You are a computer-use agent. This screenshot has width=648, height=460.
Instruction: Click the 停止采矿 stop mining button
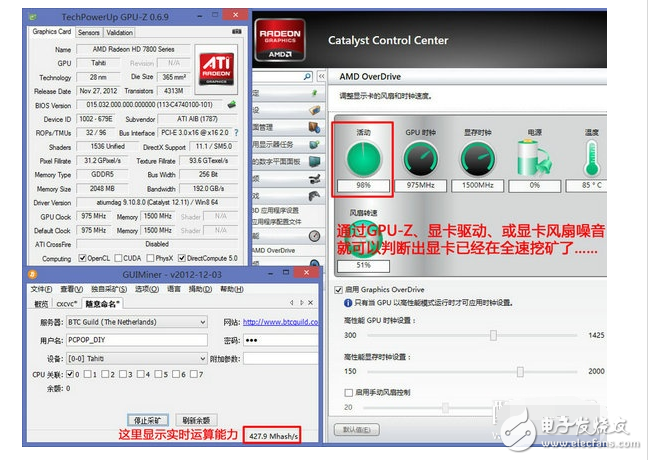tap(148, 419)
